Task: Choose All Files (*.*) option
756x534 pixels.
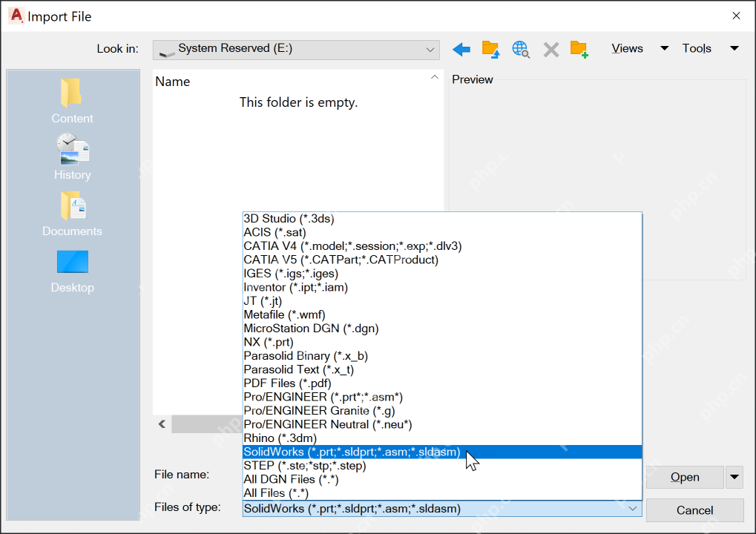Action: [x=442, y=493]
